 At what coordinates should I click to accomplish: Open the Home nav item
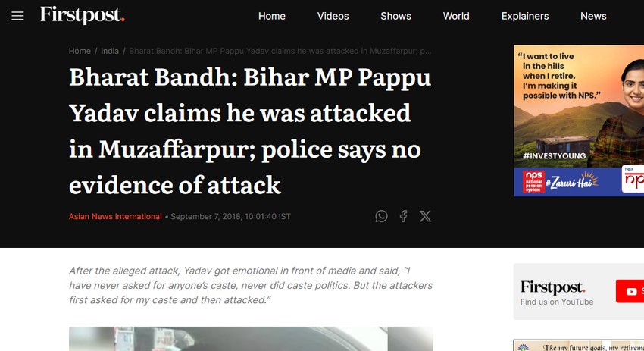pos(272,16)
